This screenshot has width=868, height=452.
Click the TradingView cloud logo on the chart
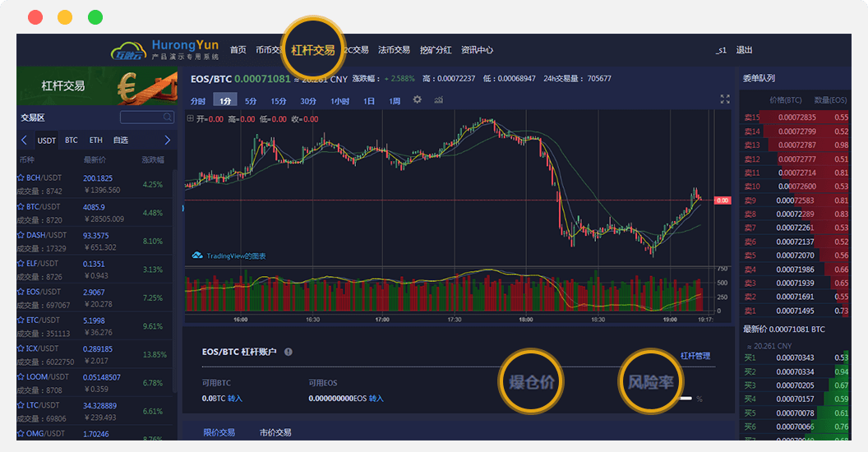point(197,256)
